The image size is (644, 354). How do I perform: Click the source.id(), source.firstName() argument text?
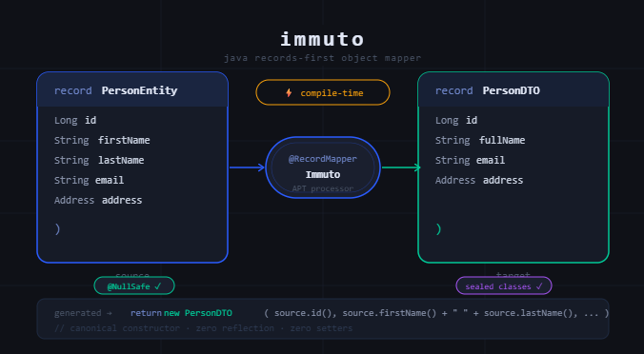436,313
